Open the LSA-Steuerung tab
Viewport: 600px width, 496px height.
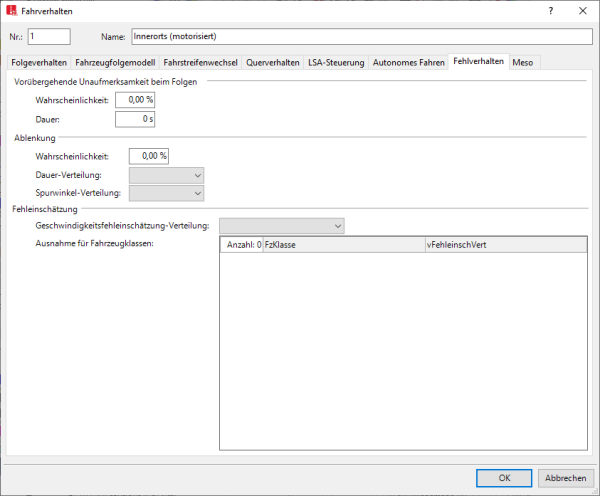(336, 62)
